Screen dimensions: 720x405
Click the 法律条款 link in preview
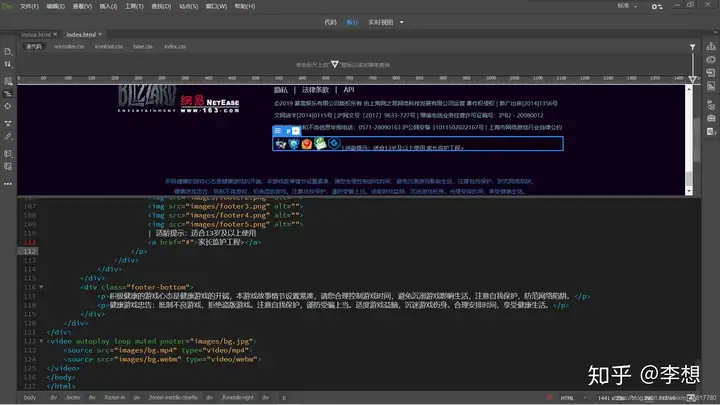(x=315, y=90)
